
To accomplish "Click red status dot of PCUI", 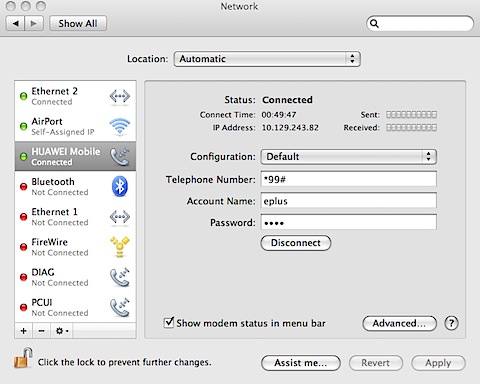I will coord(23,307).
